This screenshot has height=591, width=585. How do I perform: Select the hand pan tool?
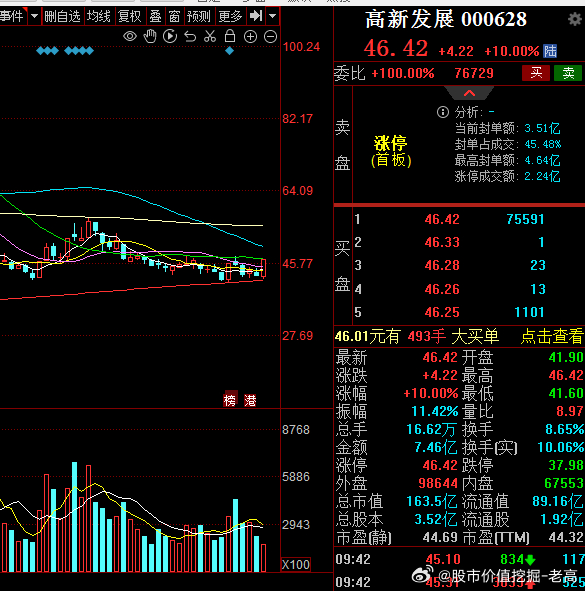[x=150, y=37]
